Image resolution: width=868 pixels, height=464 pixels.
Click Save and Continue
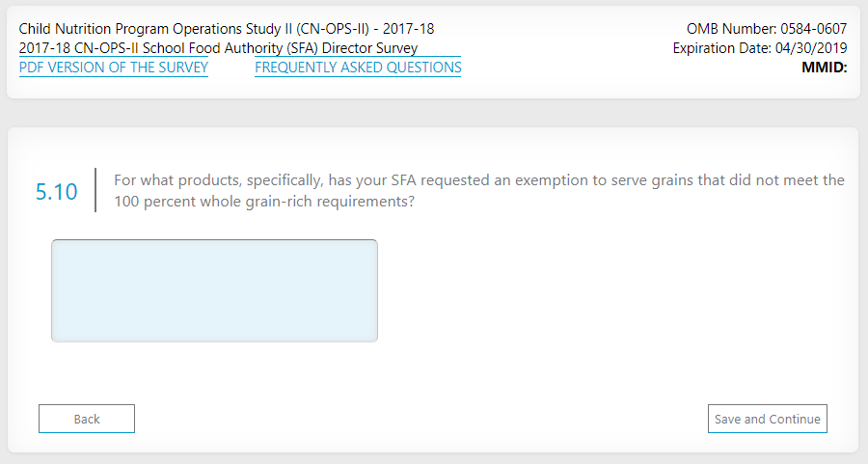tap(768, 419)
